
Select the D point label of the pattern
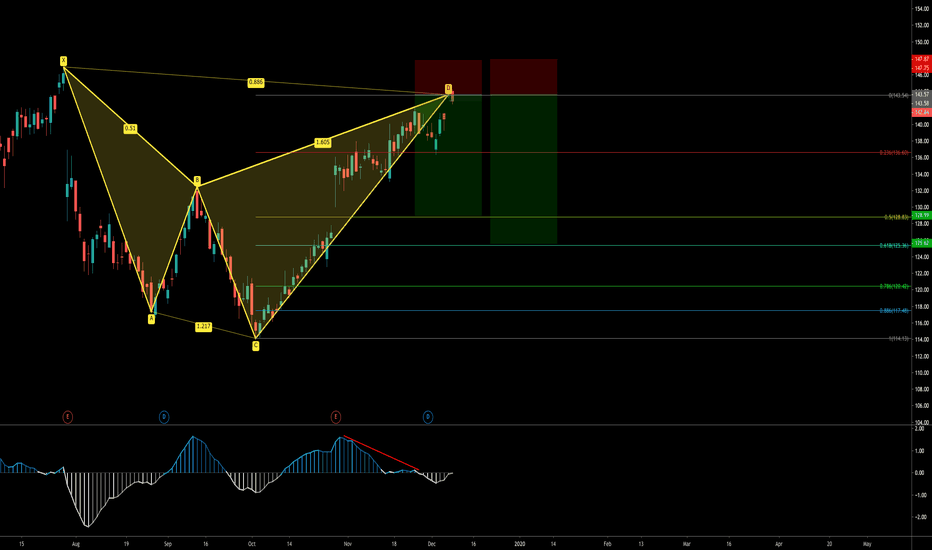[x=449, y=88]
